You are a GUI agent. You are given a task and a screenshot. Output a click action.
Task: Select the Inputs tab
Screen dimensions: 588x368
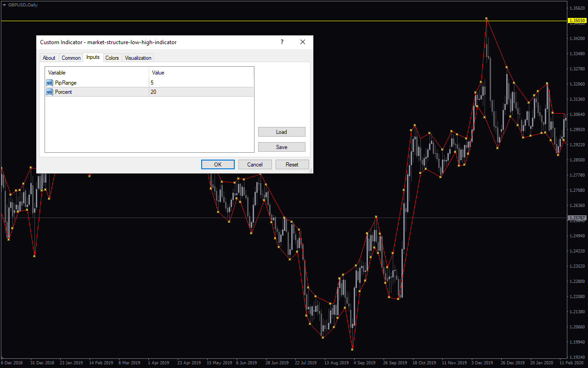pyautogui.click(x=93, y=57)
